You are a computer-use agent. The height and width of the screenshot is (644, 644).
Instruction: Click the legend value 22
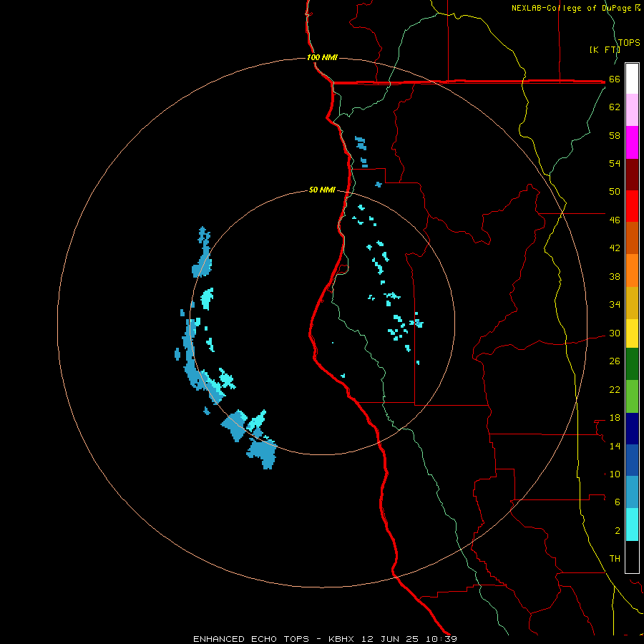coord(615,389)
